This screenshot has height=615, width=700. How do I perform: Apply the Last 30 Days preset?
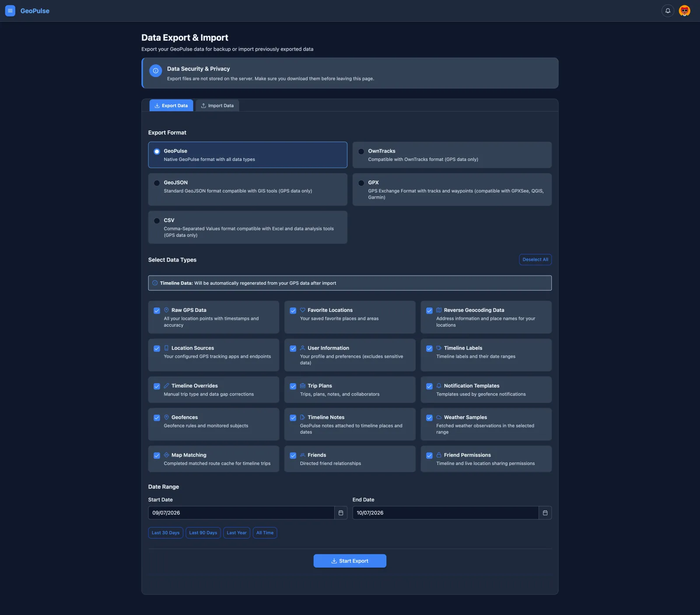pyautogui.click(x=165, y=533)
